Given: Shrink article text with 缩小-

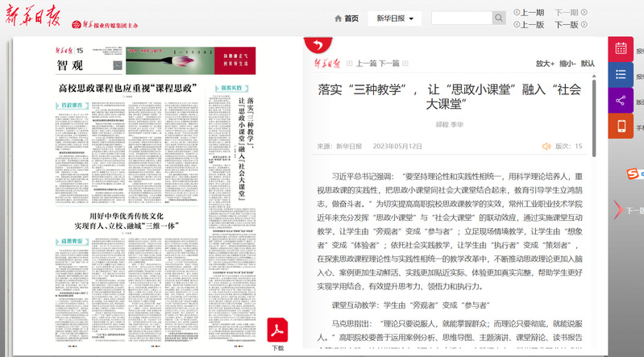Looking at the screenshot, I should click(x=567, y=64).
